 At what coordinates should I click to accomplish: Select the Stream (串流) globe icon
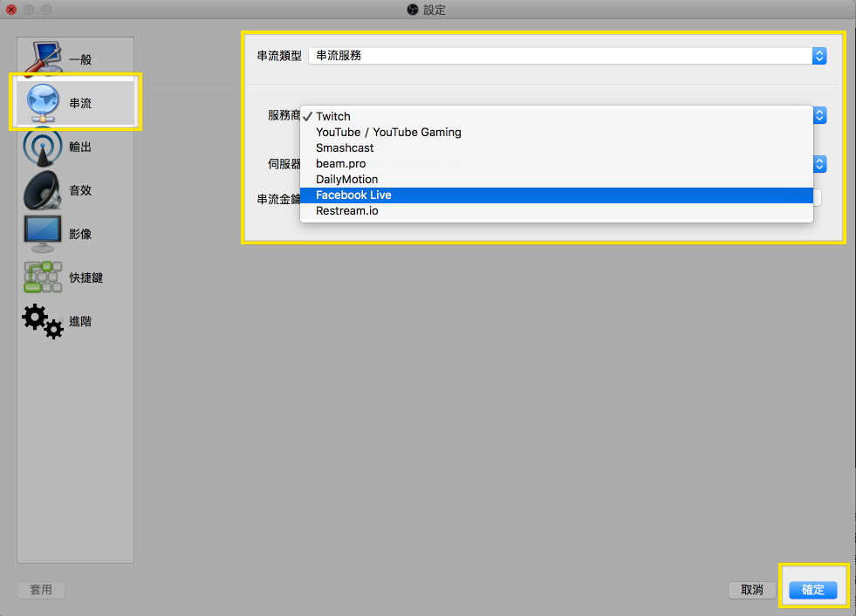[x=43, y=103]
